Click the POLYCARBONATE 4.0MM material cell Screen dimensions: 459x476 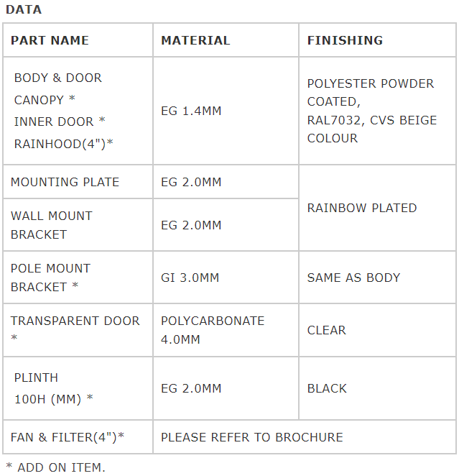tap(213, 330)
